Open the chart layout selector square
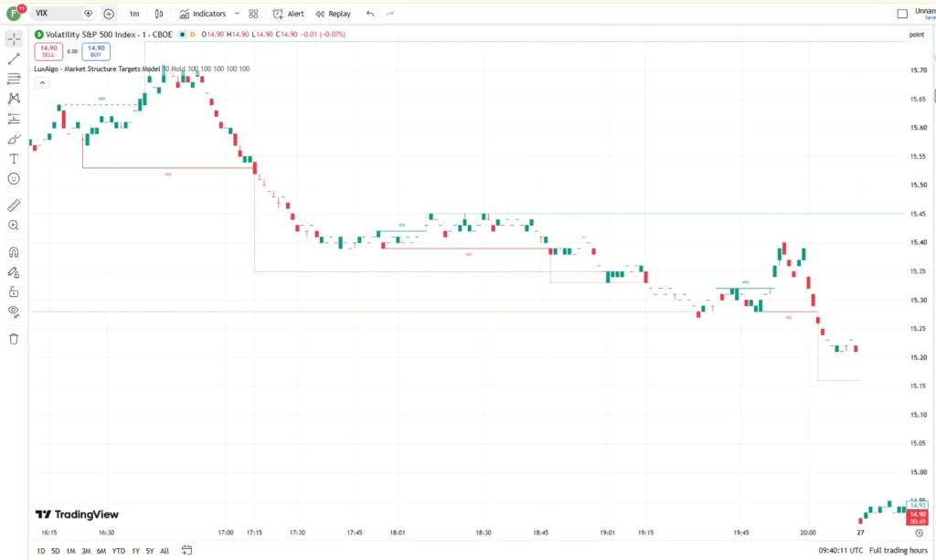Image resolution: width=936 pixels, height=560 pixels. [x=902, y=14]
